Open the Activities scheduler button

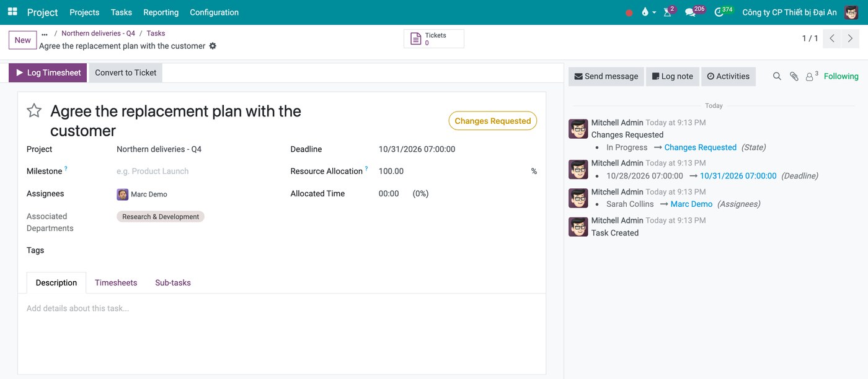tap(728, 76)
